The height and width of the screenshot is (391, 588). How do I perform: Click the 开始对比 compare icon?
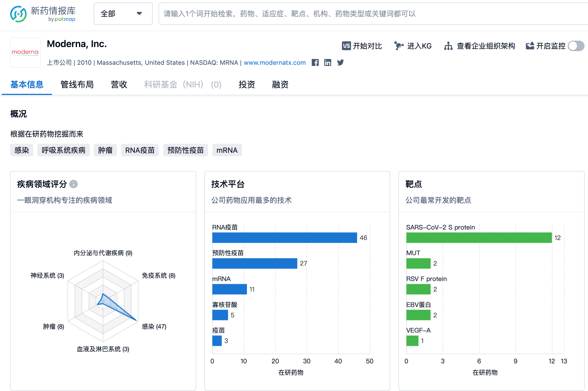pyautogui.click(x=346, y=46)
